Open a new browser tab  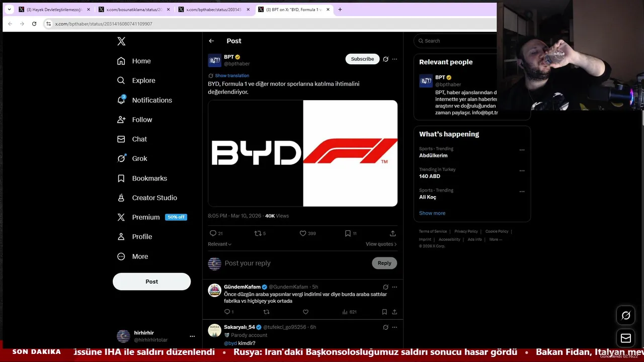coord(340,10)
